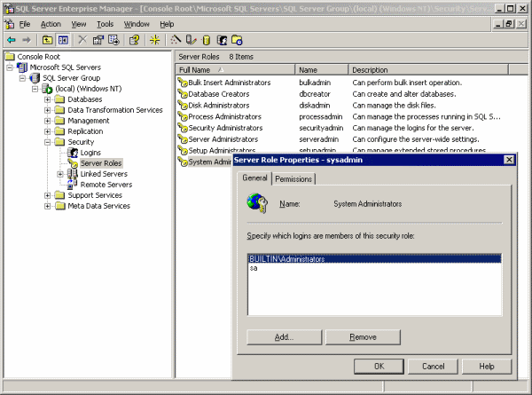The width and height of the screenshot is (532, 395).
Task: Click the Process Administrators role icon
Action: [x=183, y=116]
